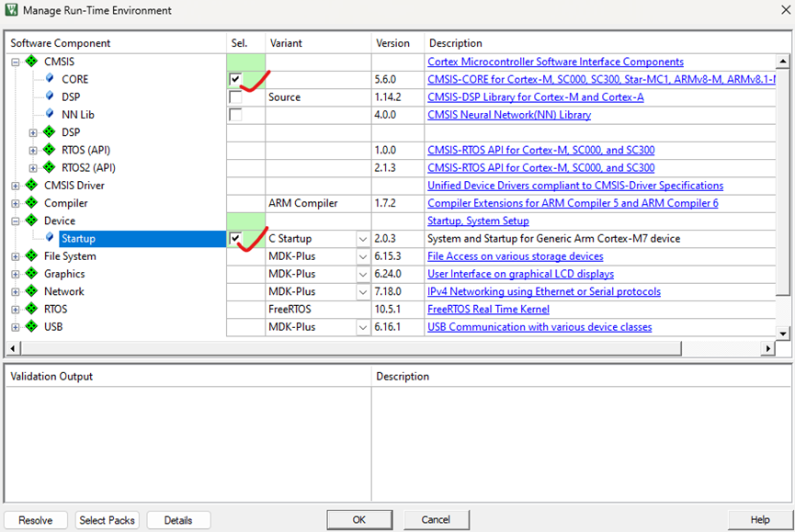
Task: Confirm with the OK button
Action: click(x=359, y=520)
